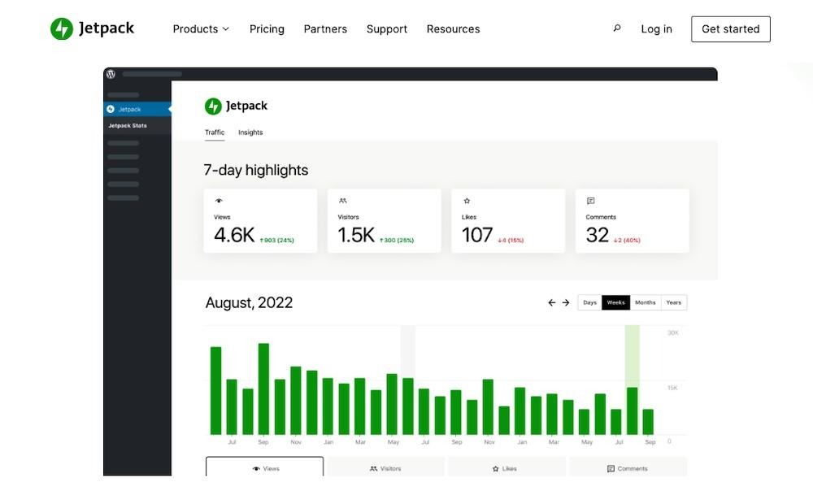The width and height of the screenshot is (813, 504).
Task: Switch to the Traffic tab
Action: (215, 133)
